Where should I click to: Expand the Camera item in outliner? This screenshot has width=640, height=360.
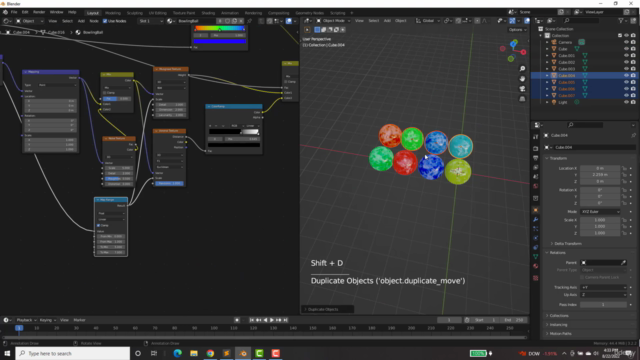click(547, 42)
